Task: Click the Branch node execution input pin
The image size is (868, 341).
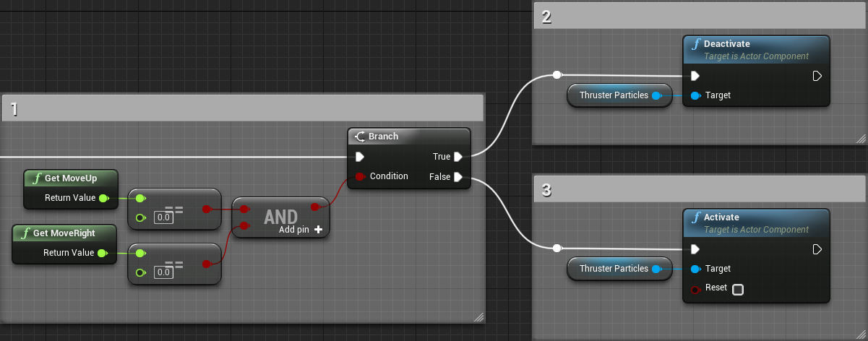Action: (x=360, y=157)
